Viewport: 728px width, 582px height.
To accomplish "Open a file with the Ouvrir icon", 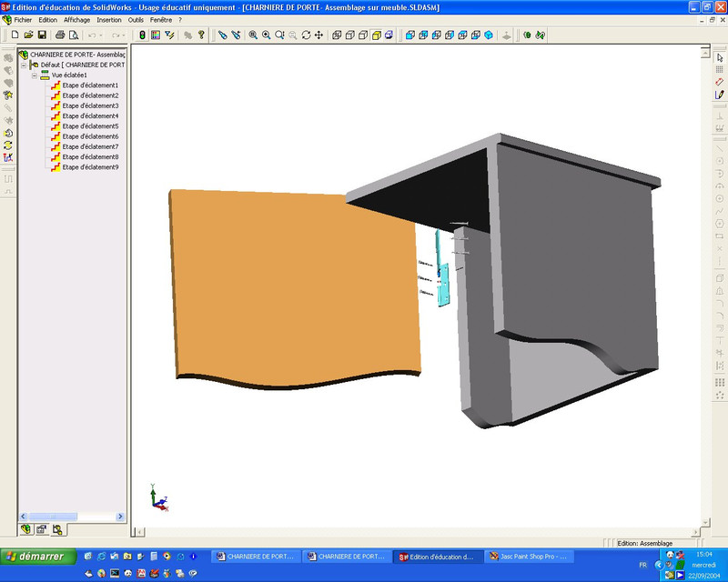I will click(x=28, y=35).
